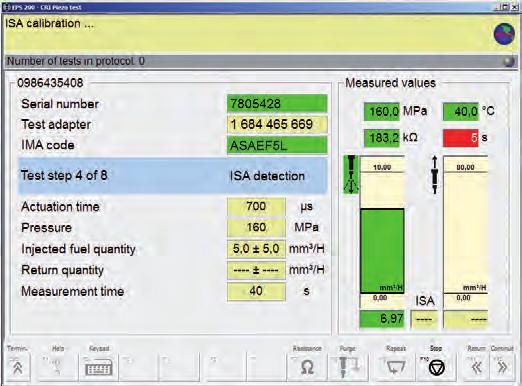Viewport: 522px width, 386px height.
Task: Click the measured injection result 6,97
Action: (382, 319)
